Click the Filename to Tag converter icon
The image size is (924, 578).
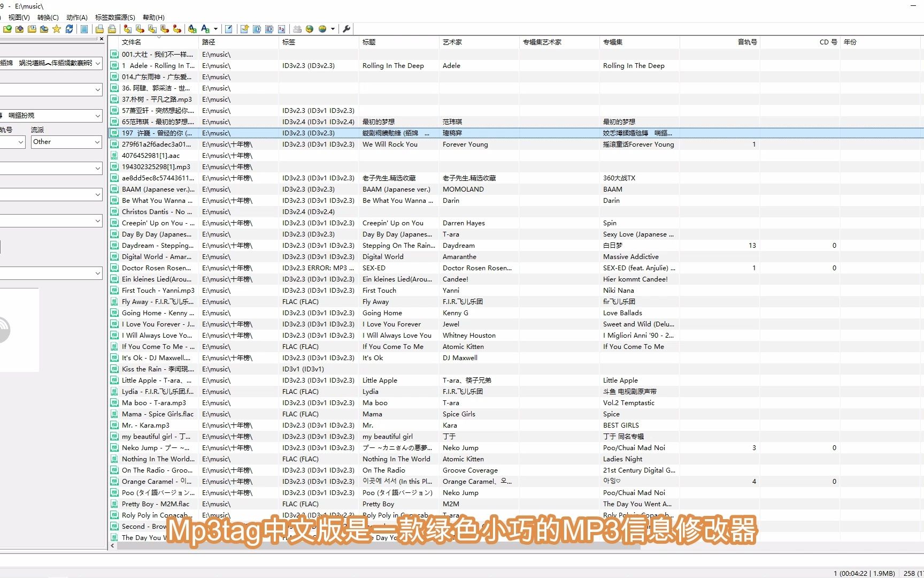click(140, 29)
